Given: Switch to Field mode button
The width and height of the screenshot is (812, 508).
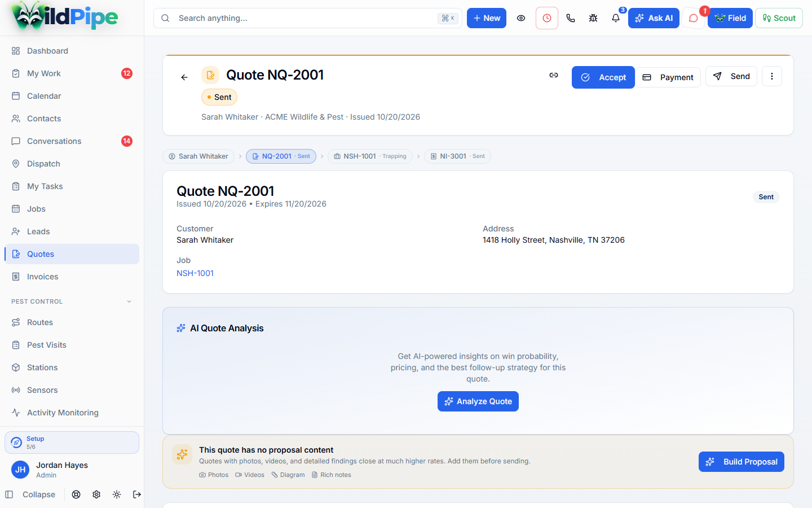Looking at the screenshot, I should point(730,18).
